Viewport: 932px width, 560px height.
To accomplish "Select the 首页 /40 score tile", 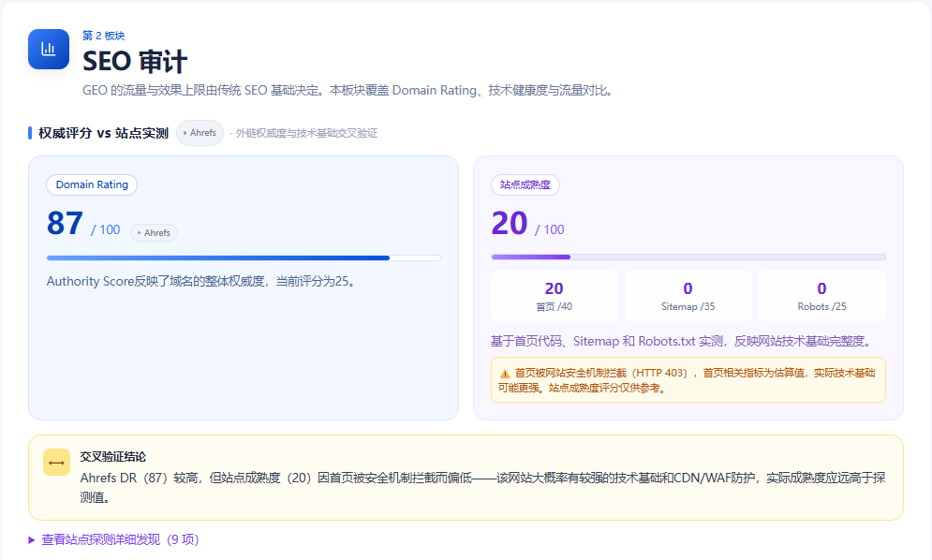I will pyautogui.click(x=554, y=296).
